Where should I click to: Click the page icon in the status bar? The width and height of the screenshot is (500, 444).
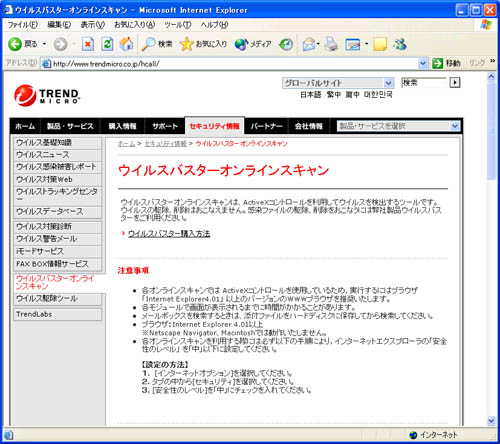point(8,435)
